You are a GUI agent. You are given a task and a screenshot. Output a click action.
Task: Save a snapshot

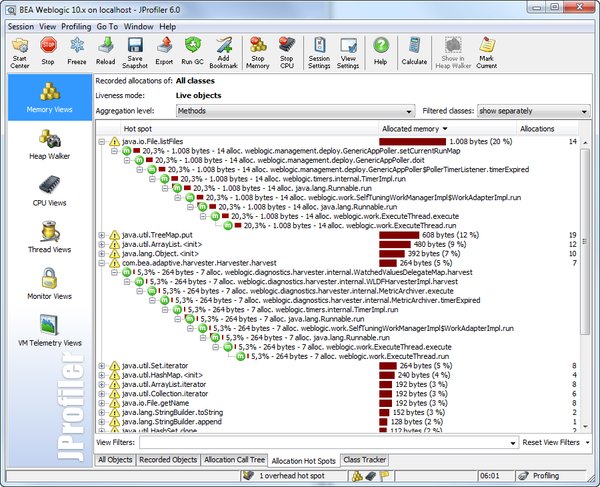coord(135,53)
